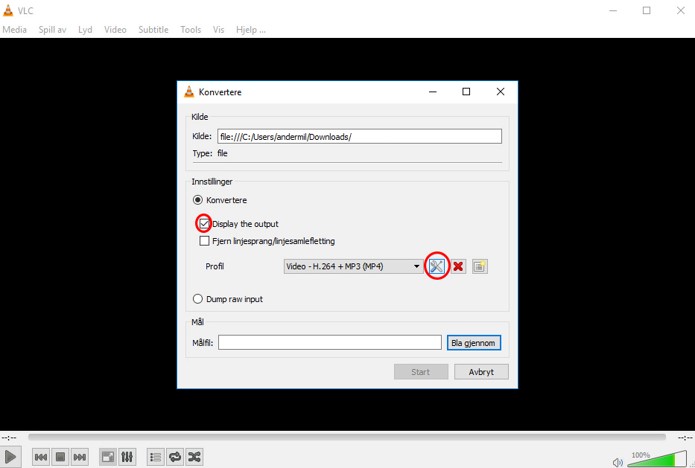Click the VLC cone icon in Konvertere title
This screenshot has width=695, height=468.
pos(189,92)
